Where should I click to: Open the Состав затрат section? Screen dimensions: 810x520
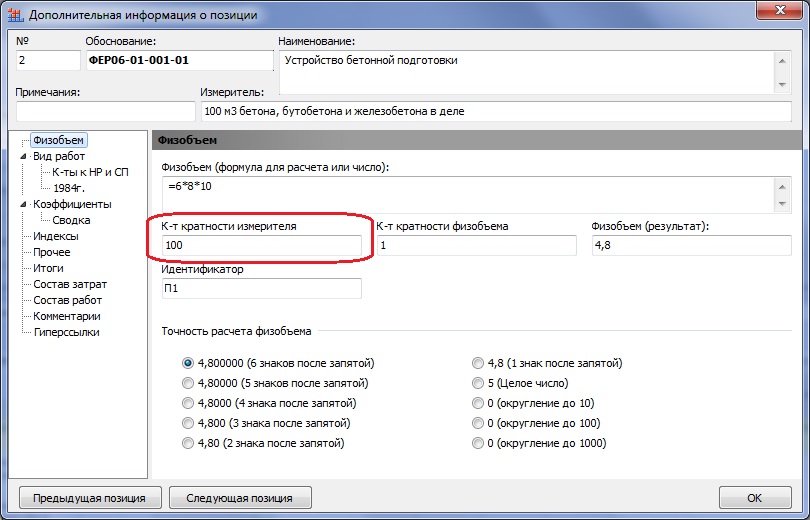[67, 284]
